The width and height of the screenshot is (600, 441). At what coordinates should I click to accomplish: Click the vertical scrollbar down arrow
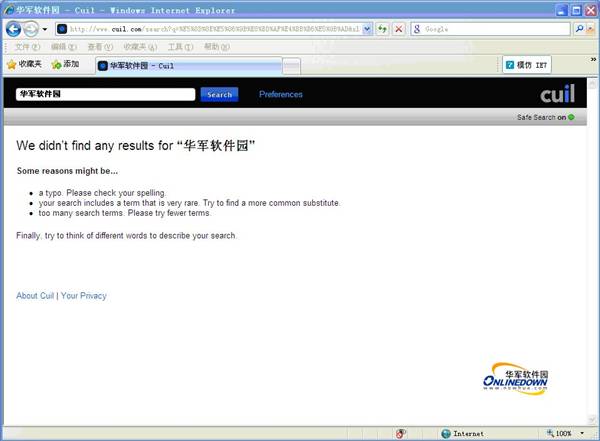pyautogui.click(x=593, y=420)
